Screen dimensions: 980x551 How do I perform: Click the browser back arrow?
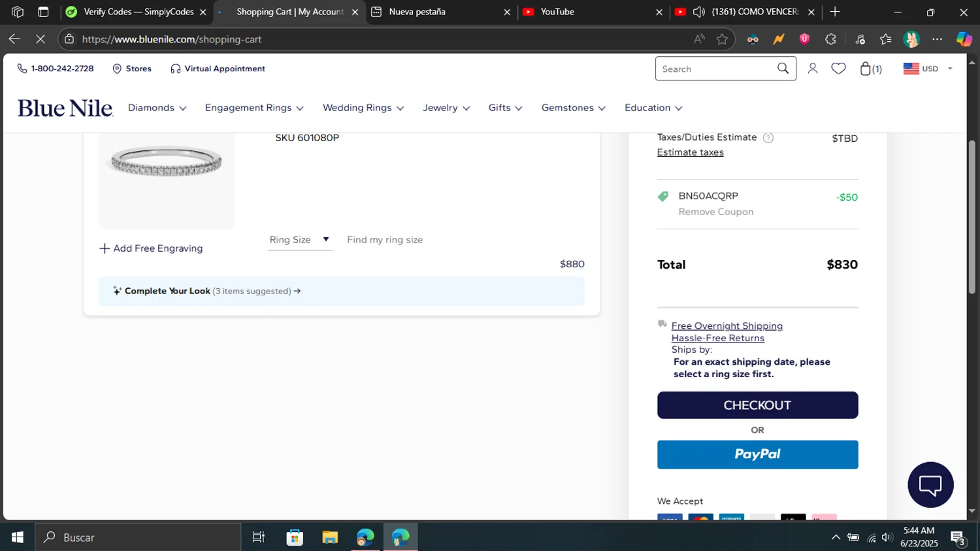14,39
